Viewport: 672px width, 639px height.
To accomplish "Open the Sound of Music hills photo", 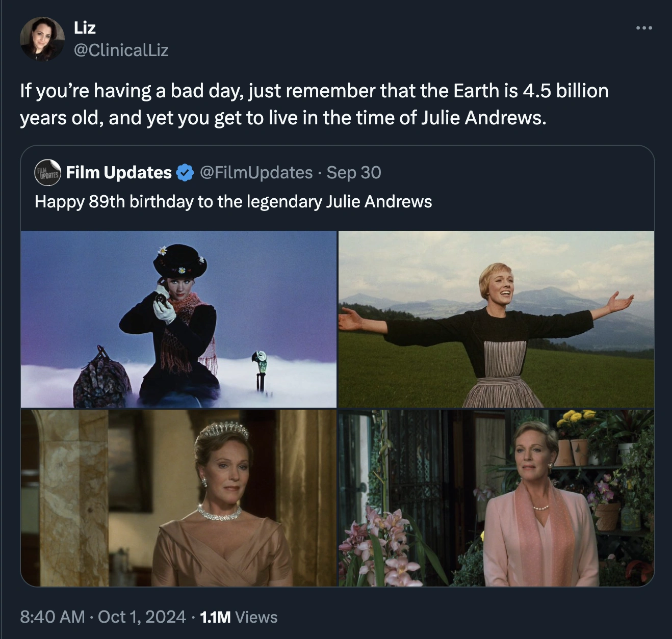I will [496, 319].
